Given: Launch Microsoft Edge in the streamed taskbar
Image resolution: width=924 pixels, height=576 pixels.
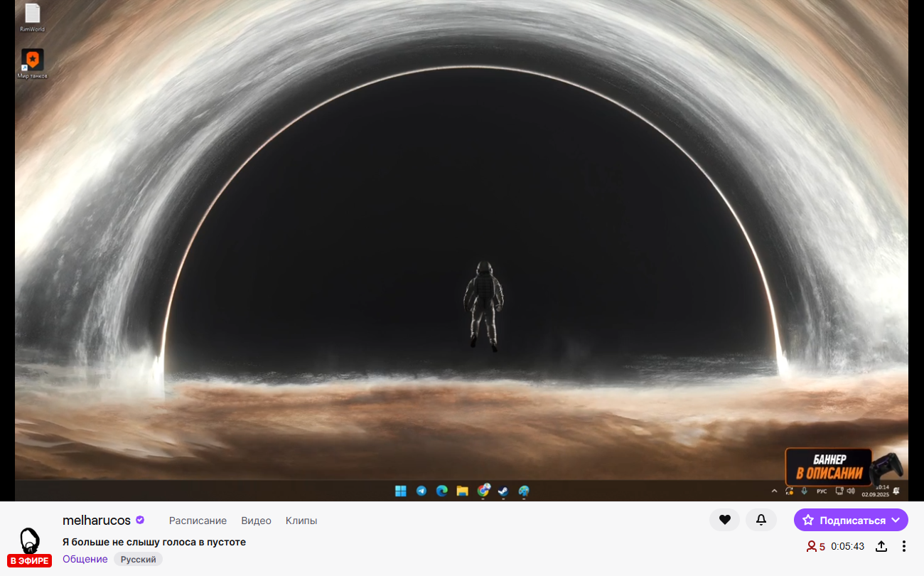Looking at the screenshot, I should click(x=442, y=491).
